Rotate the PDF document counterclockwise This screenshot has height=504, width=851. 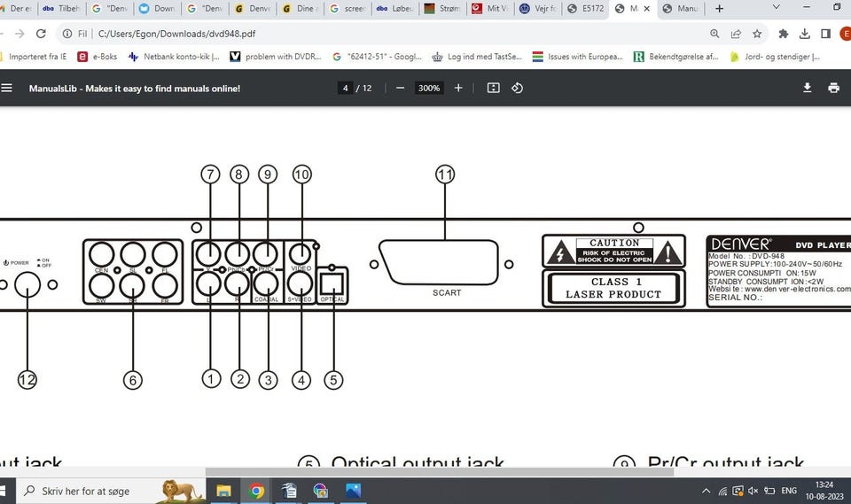tap(518, 89)
